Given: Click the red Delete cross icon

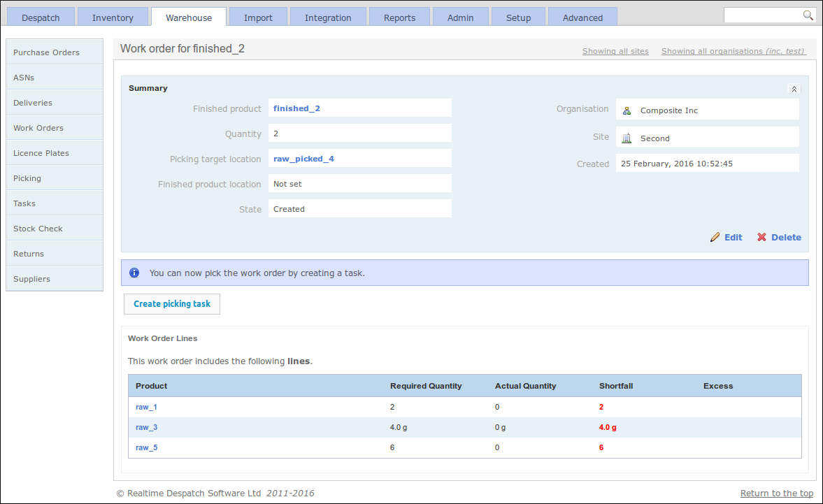Looking at the screenshot, I should click(x=761, y=238).
